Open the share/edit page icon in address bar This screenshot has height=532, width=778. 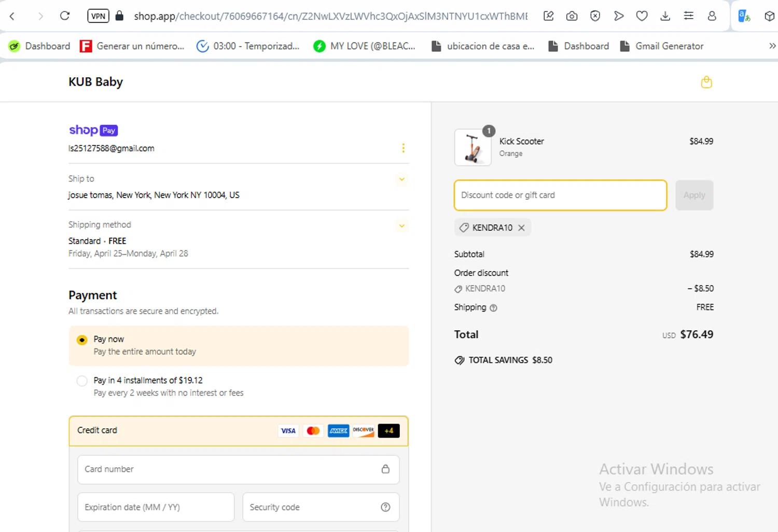pos(548,16)
